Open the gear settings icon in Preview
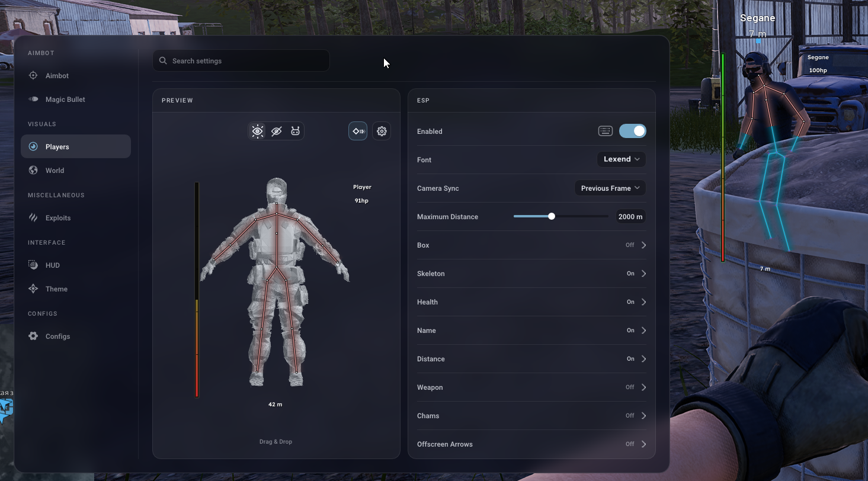Image resolution: width=868 pixels, height=481 pixels. (382, 132)
